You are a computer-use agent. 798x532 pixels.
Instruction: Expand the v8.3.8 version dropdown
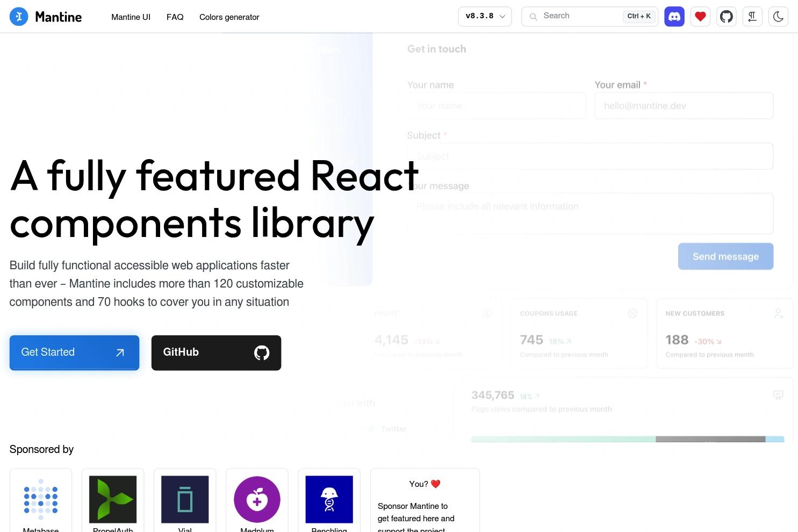(485, 16)
